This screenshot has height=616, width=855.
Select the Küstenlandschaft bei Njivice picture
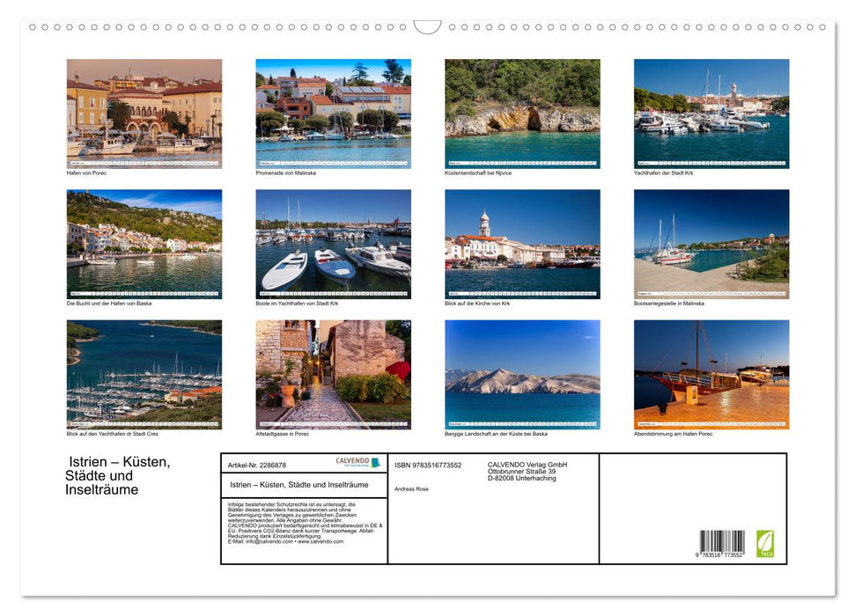[522, 114]
